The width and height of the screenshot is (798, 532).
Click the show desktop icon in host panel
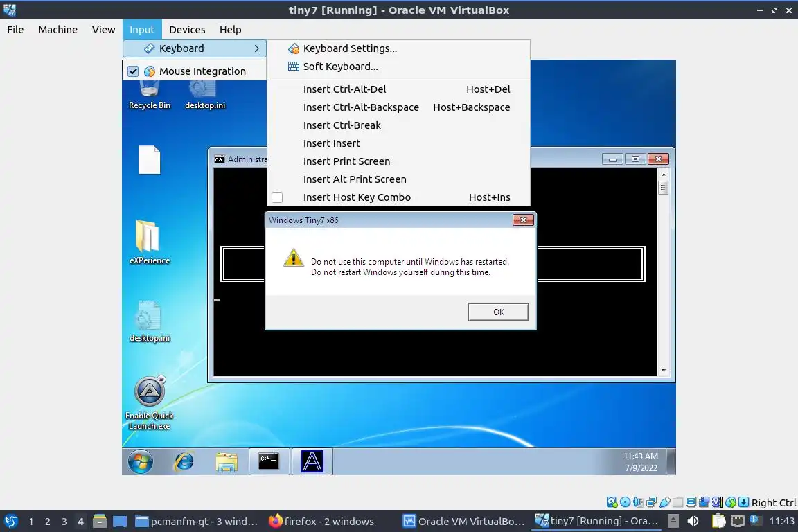pos(120,522)
